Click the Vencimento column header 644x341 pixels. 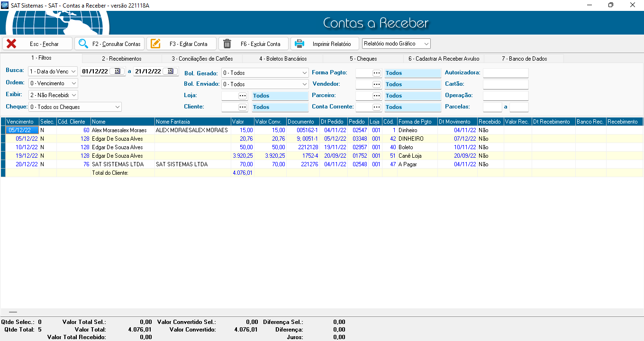click(20, 122)
